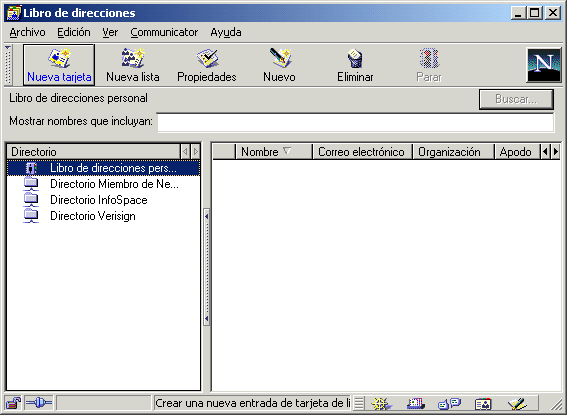The image size is (567, 415).
Task: Click the Netscape N logo
Action: click(x=544, y=65)
